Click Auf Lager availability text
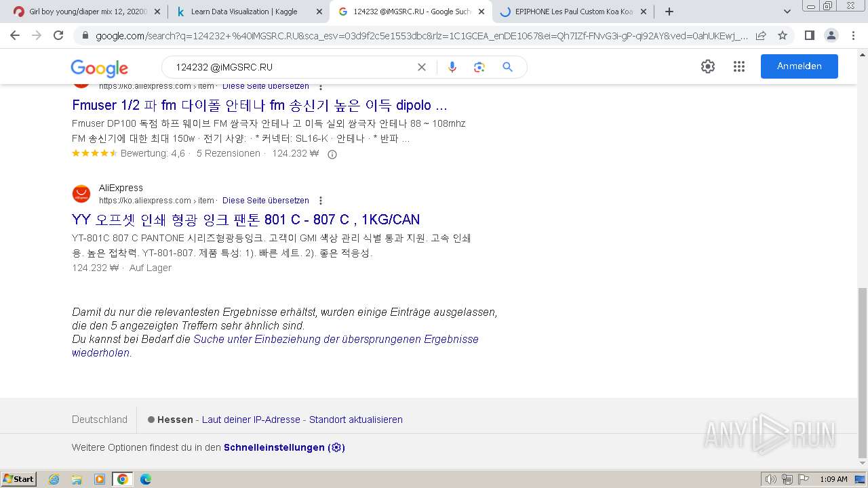The image size is (868, 488). tap(151, 268)
